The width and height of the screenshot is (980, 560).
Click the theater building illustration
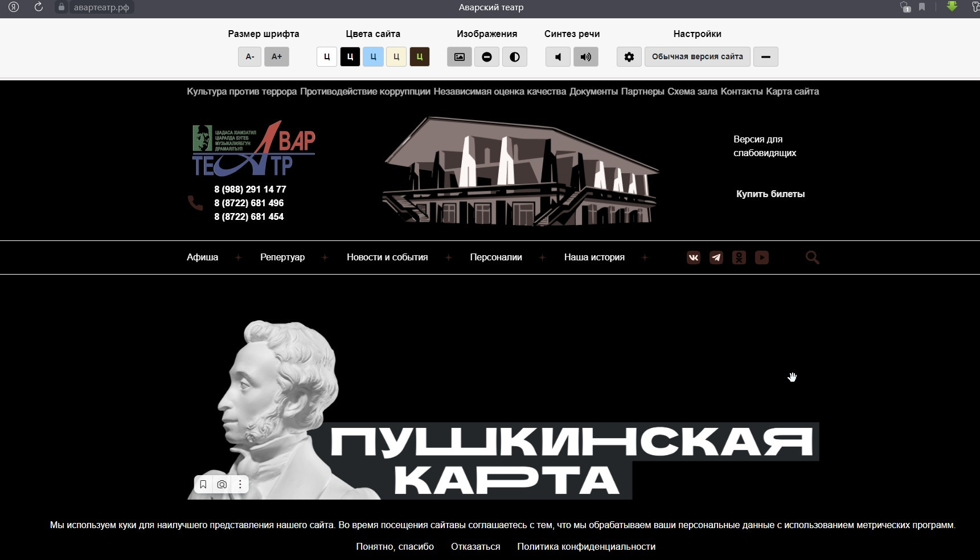521,171
